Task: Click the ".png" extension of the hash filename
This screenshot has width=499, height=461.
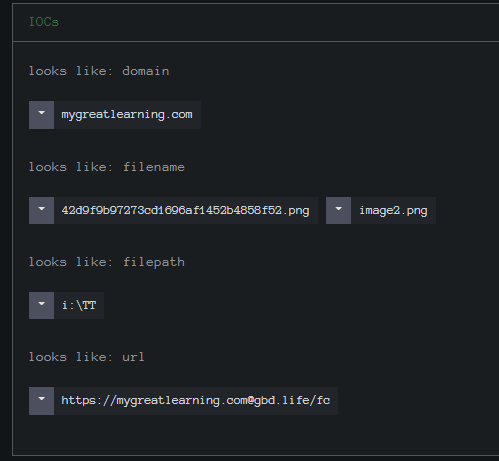Action: point(296,211)
